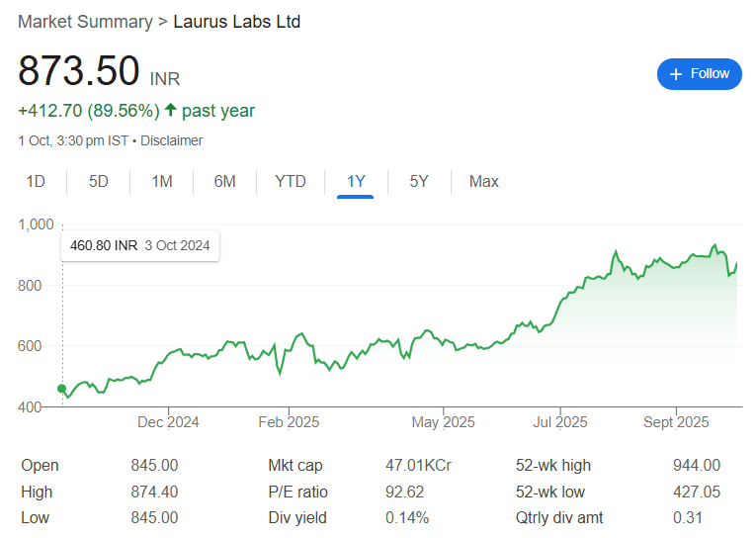Show the 1M chart range
This screenshot has width=756, height=538.
162,181
